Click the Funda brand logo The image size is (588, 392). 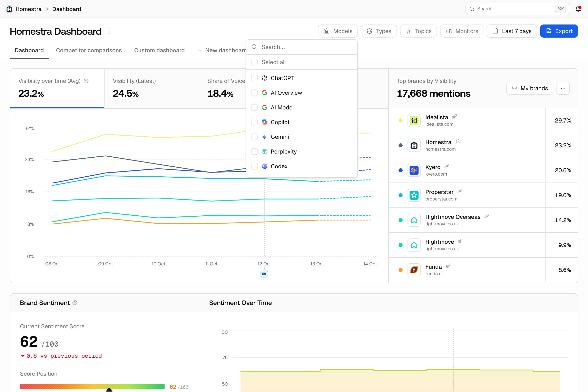(x=414, y=270)
